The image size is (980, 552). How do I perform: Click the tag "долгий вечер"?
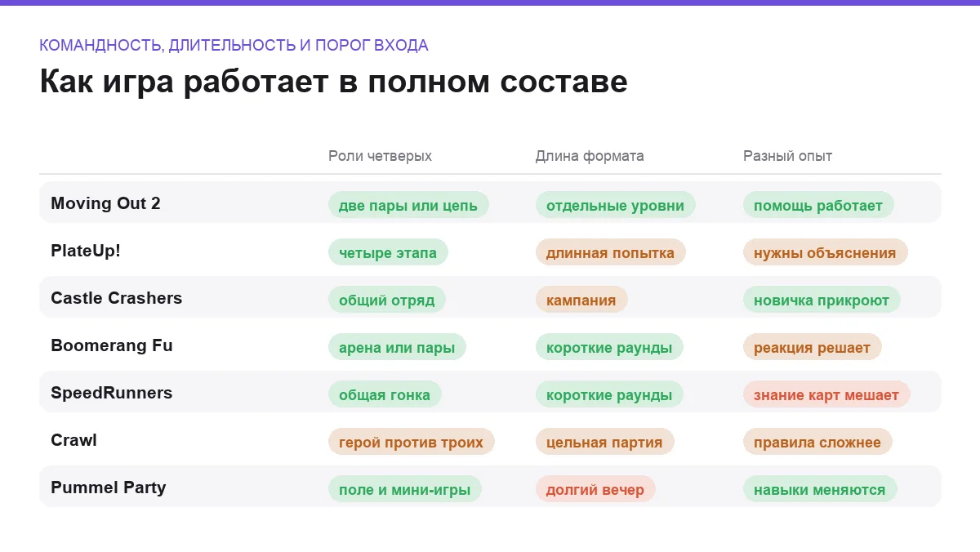[595, 489]
